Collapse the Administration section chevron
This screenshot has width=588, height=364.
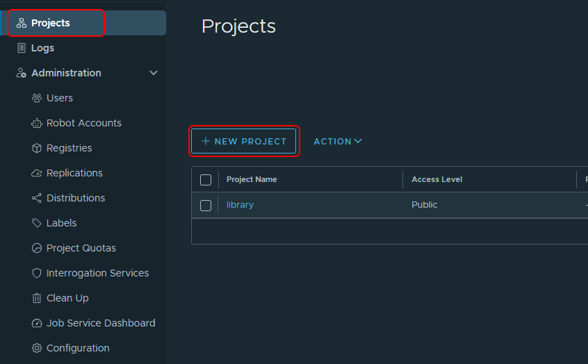[154, 73]
